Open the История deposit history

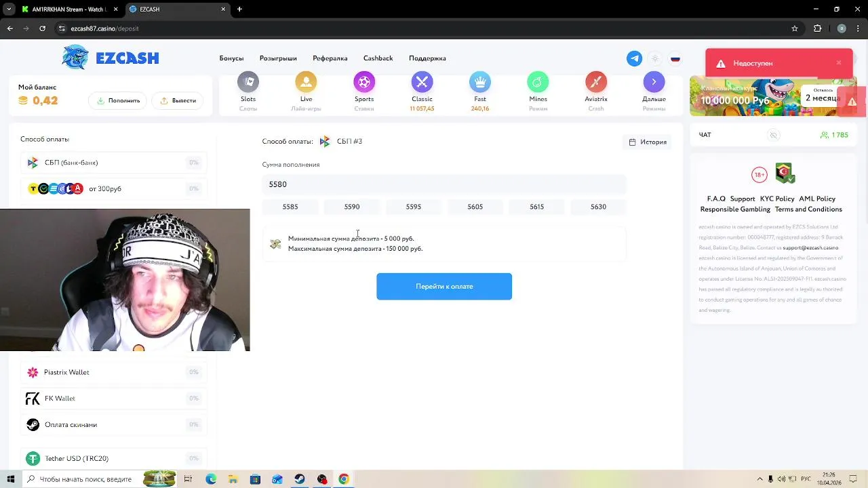click(647, 142)
